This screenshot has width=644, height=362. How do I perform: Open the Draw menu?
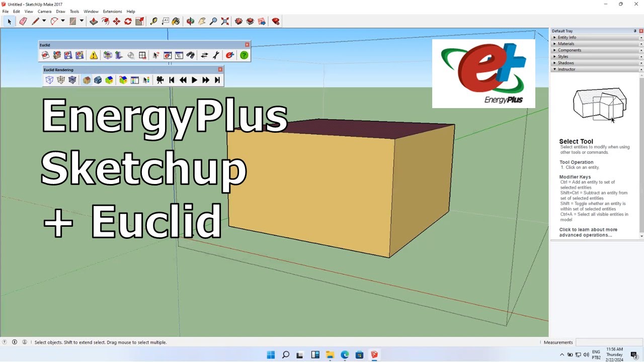60,11
